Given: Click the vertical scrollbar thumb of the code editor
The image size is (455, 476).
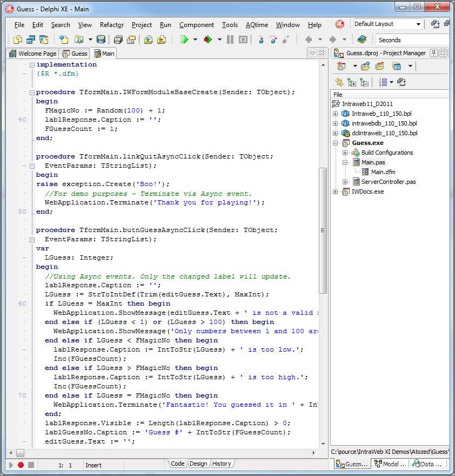Looking at the screenshot, I should coord(323,230).
